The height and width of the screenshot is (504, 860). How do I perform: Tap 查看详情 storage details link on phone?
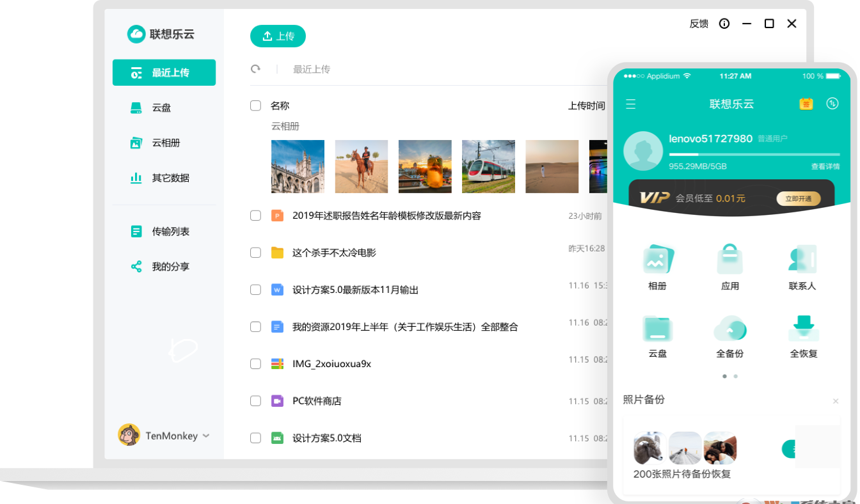(x=825, y=166)
